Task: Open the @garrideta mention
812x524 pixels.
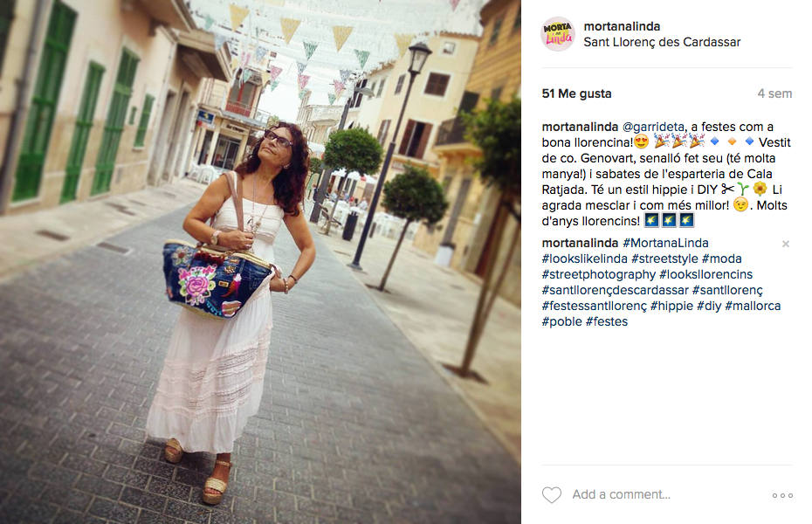Action: click(x=653, y=127)
